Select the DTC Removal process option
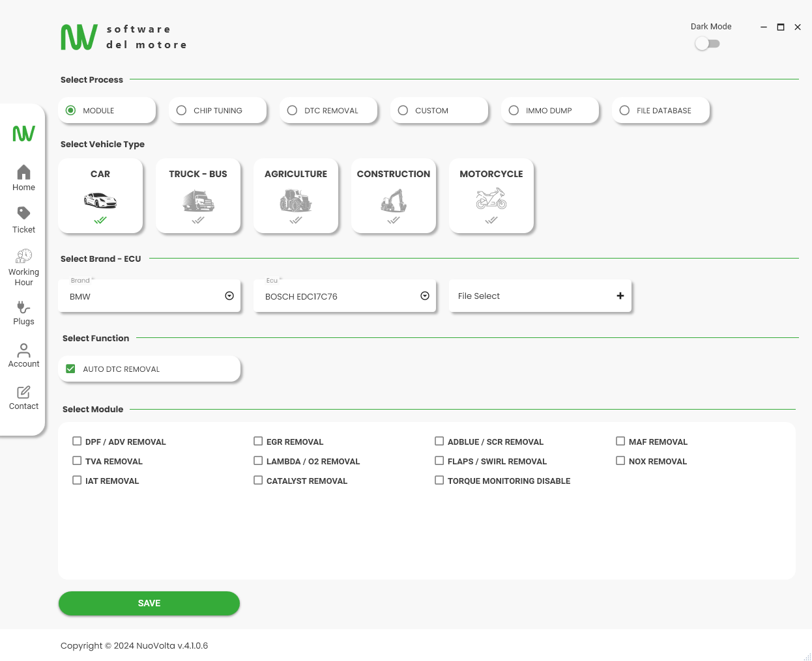 tap(293, 111)
